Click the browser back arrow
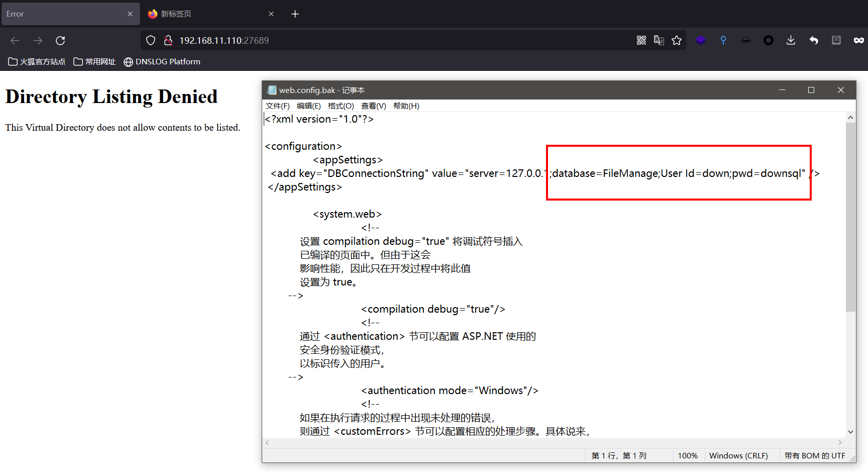Image resolution: width=868 pixels, height=475 pixels. click(15, 41)
